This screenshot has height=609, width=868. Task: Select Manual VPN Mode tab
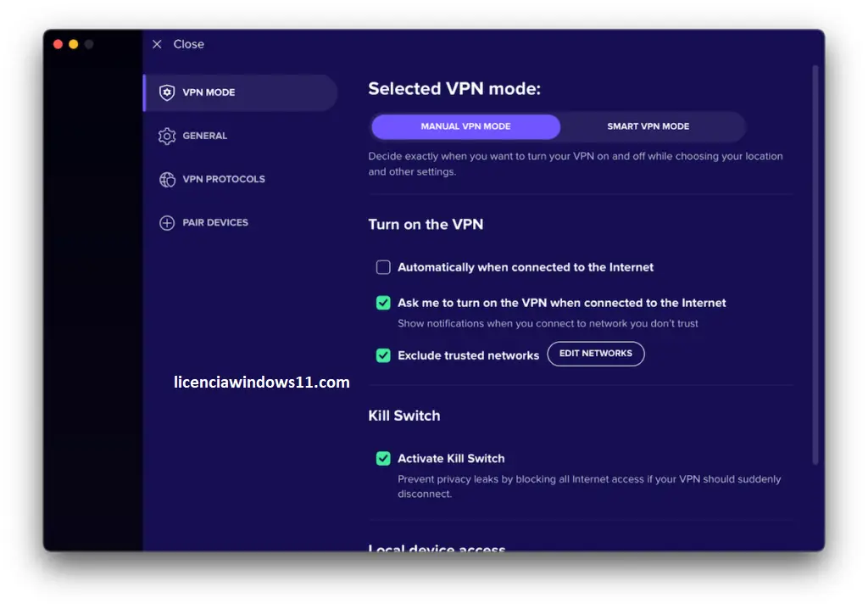tap(465, 126)
